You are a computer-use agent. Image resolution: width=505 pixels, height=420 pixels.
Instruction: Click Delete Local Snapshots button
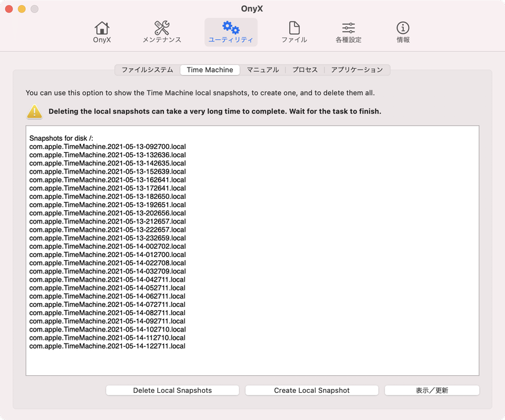(x=172, y=390)
